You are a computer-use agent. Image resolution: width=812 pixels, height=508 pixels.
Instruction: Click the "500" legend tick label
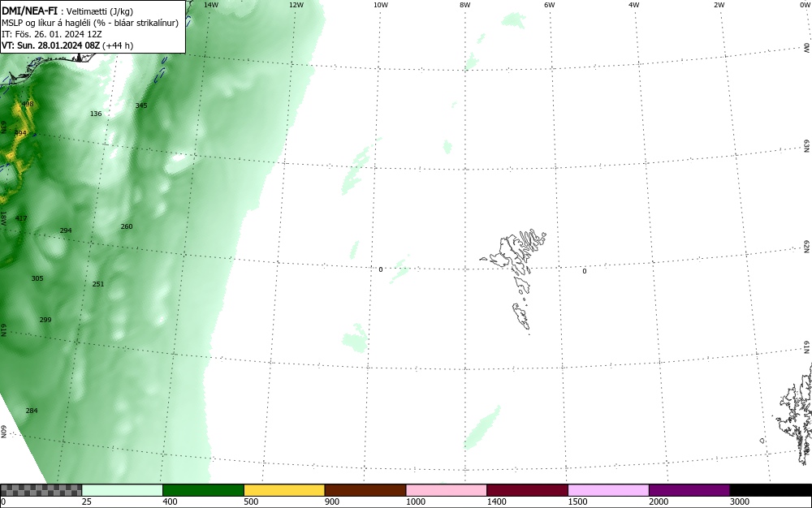point(251,502)
